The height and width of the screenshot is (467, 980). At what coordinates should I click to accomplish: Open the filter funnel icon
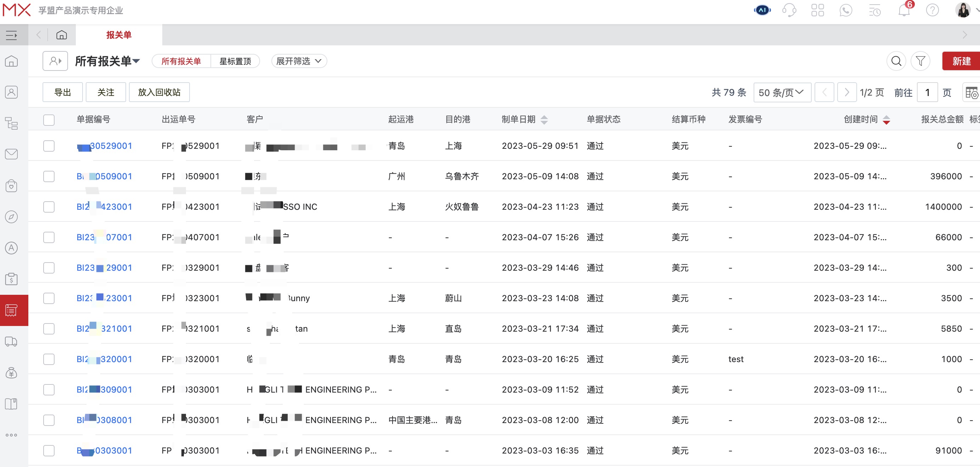coord(920,61)
